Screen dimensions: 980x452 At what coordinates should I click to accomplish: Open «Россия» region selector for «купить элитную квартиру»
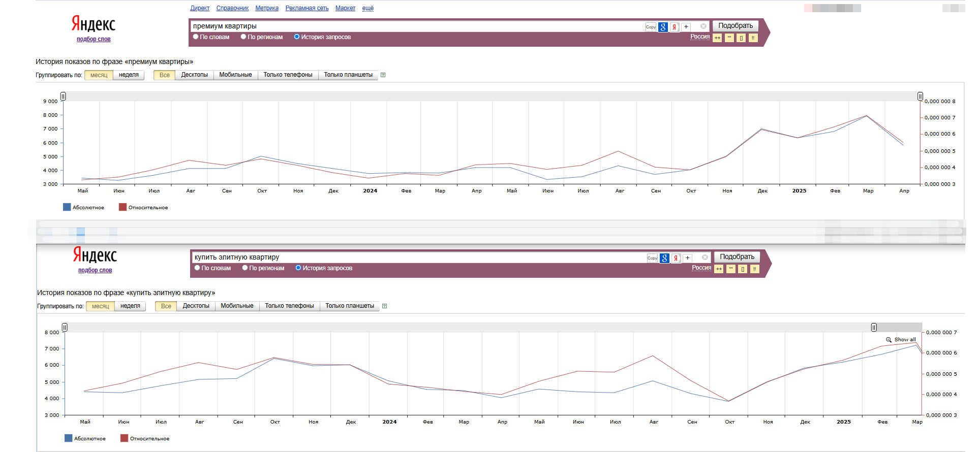point(701,268)
